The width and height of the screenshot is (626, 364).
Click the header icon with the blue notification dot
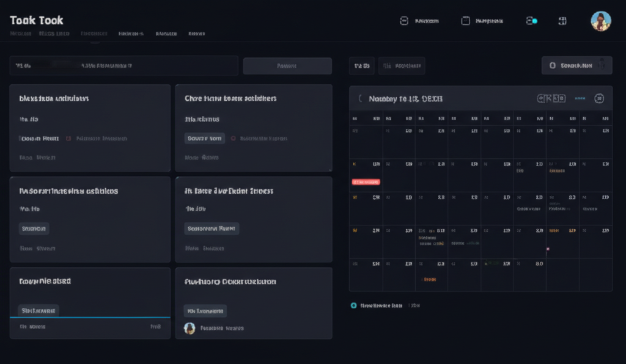click(x=531, y=21)
